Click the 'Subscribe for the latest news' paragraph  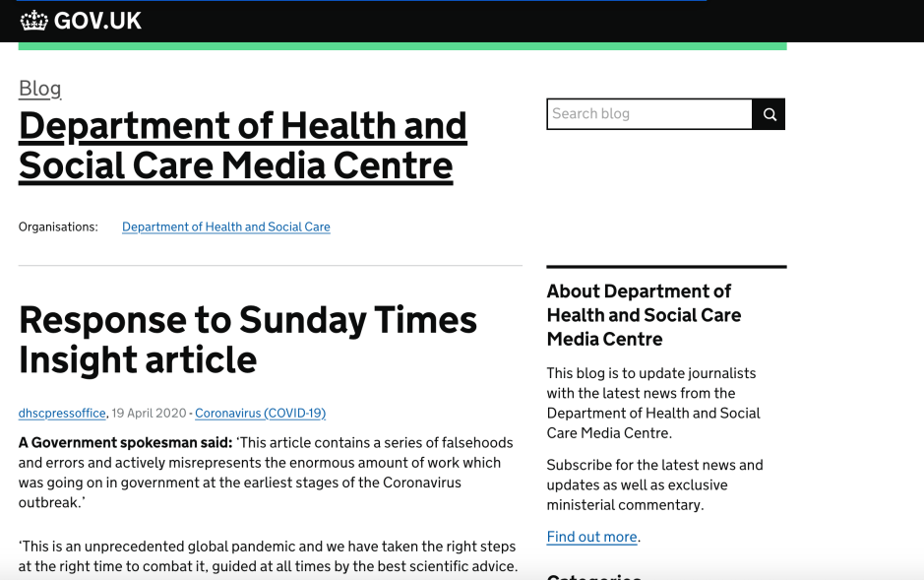click(x=654, y=484)
